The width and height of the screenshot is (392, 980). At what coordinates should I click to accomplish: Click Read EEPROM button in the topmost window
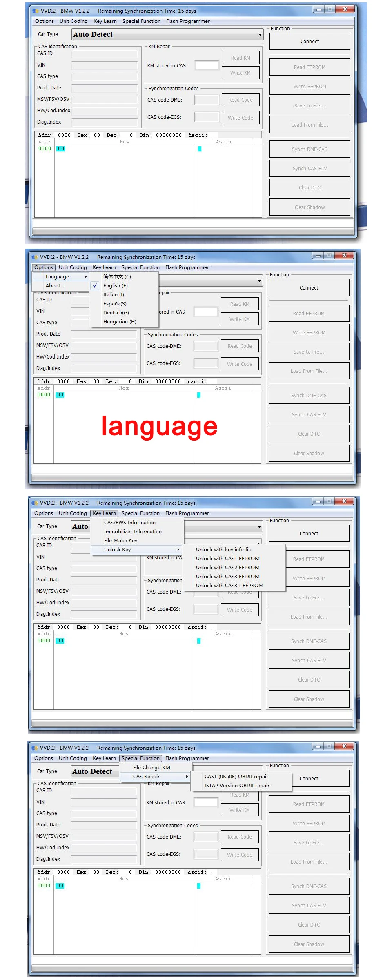310,67
